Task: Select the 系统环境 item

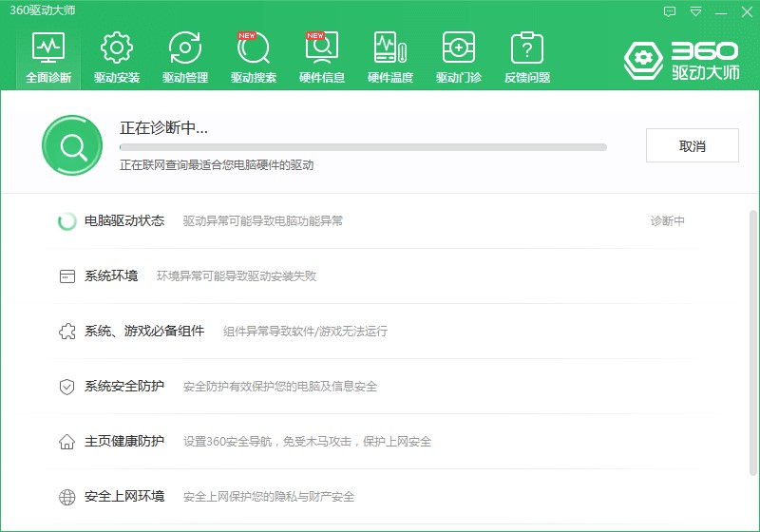Action: 110,275
